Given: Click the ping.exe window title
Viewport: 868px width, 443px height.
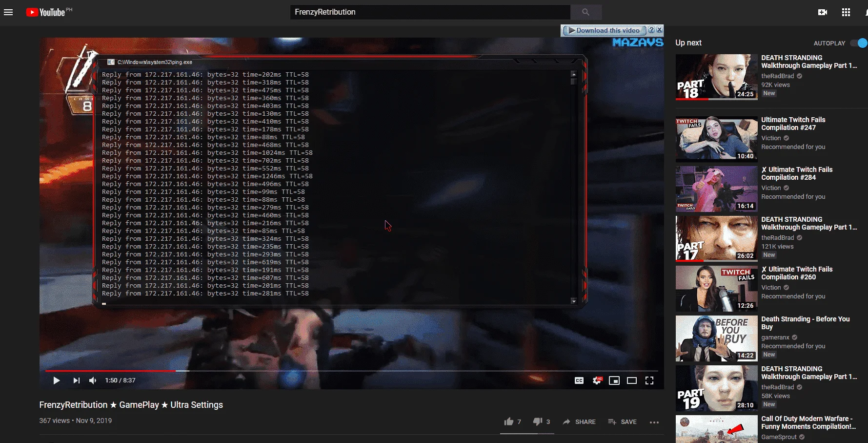Looking at the screenshot, I should tap(155, 62).
